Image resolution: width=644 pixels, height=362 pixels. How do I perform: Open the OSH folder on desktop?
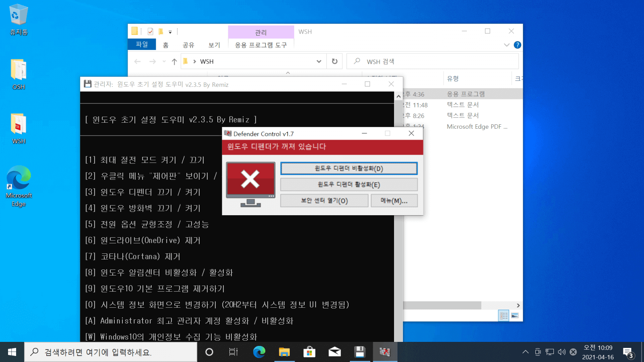point(19,74)
